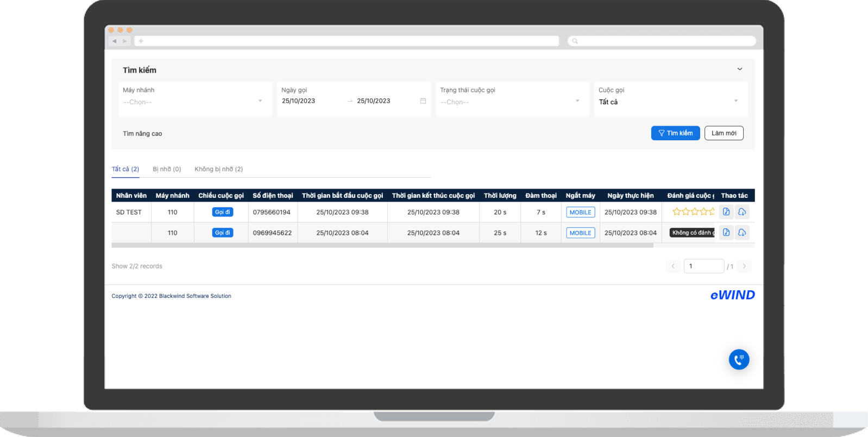868x437 pixels.
Task: Go to the previous page arrow
Action: coord(673,266)
